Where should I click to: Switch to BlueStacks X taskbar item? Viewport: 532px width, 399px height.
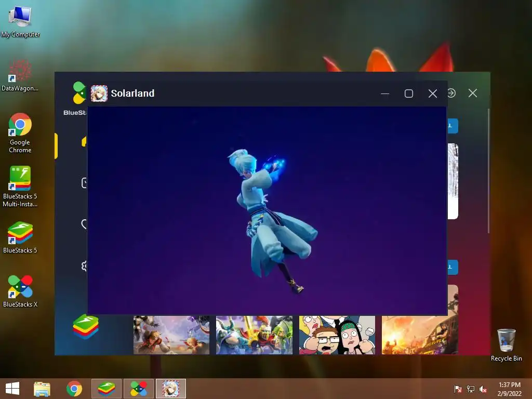click(x=139, y=389)
